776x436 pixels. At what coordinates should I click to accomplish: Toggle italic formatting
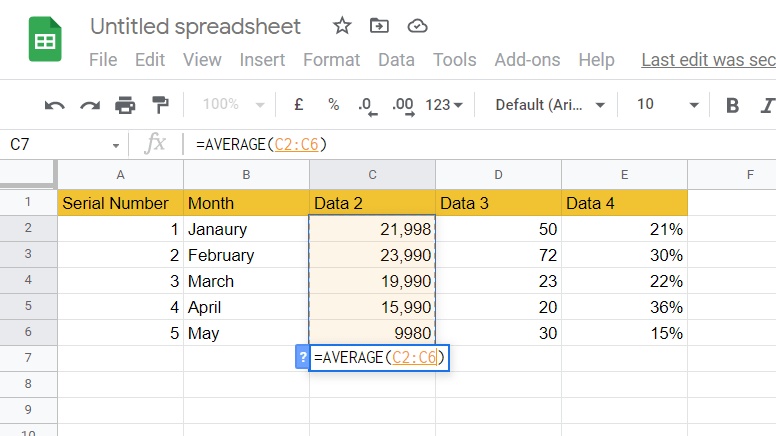click(x=768, y=105)
